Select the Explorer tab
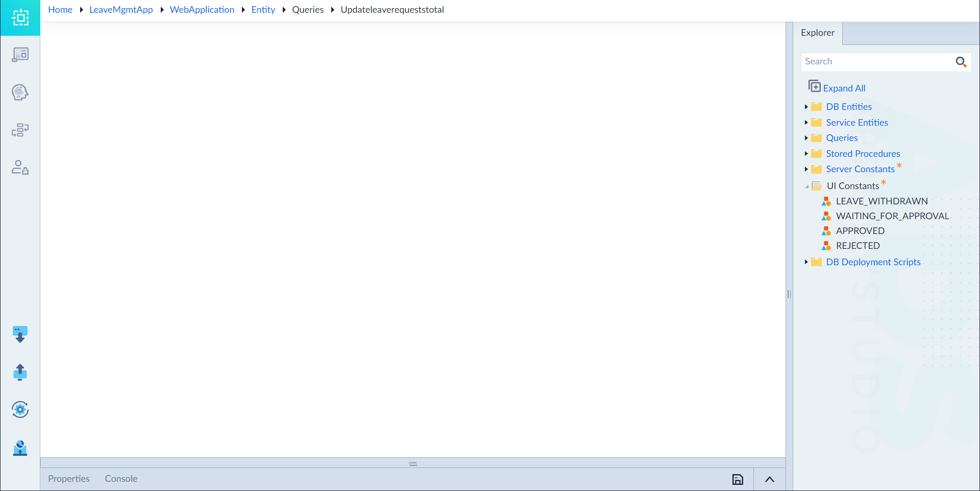This screenshot has height=491, width=980. pyautogui.click(x=818, y=33)
